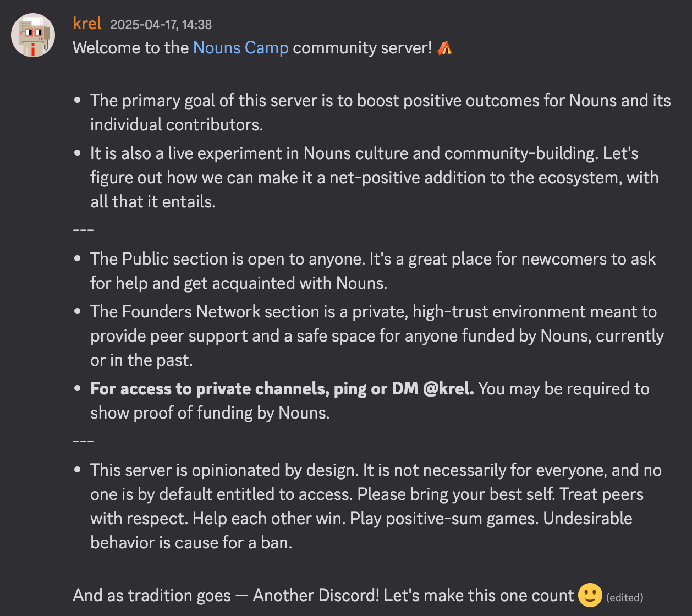Click the 'And as tradition goes' closing line

[x=323, y=596]
